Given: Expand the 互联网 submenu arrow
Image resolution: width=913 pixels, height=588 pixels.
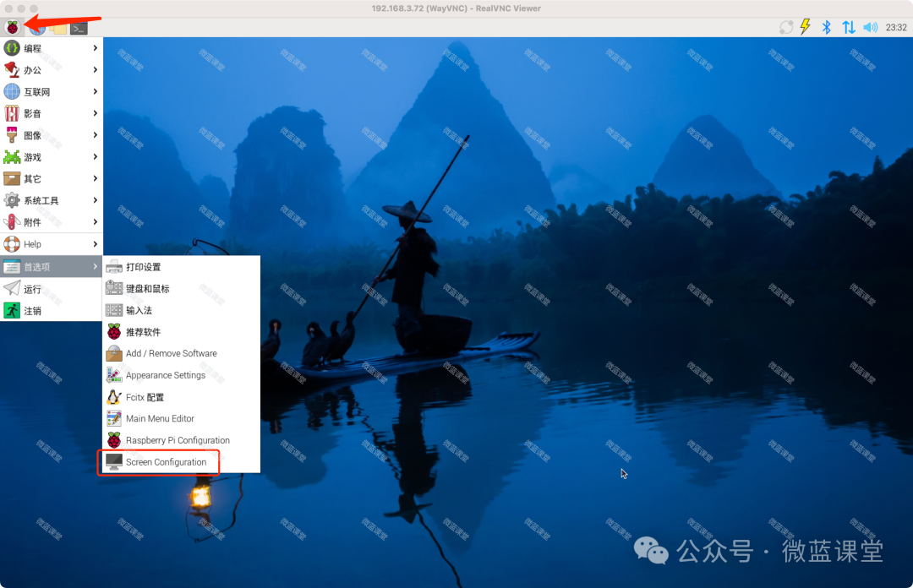Looking at the screenshot, I should point(95,91).
